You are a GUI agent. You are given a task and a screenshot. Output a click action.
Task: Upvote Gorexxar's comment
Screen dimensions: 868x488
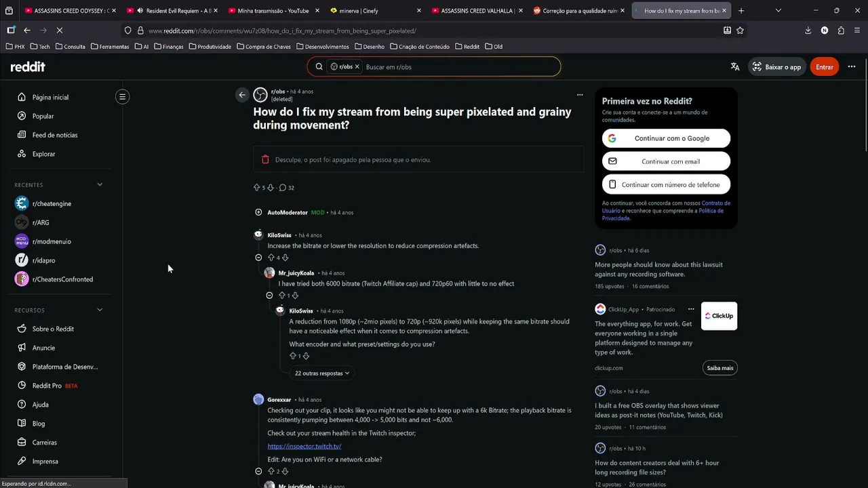pos(271,471)
